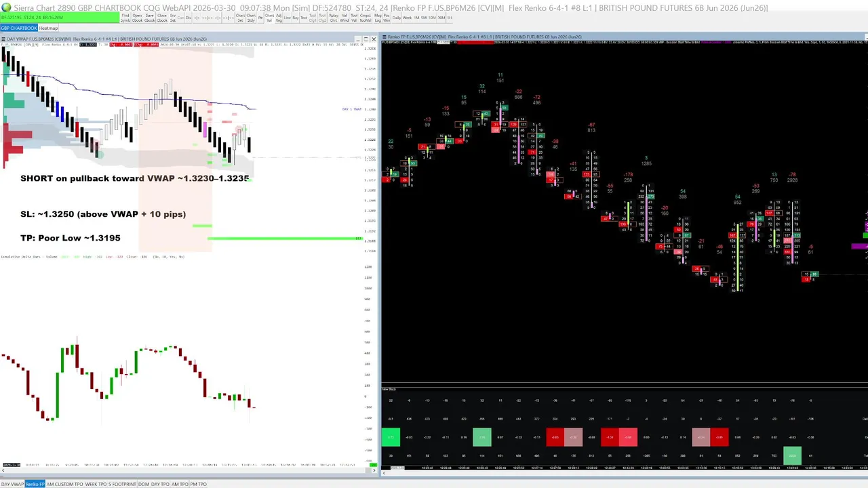Open Chart Studies from the toolbar
Viewport: 868px width, 488px height.
click(251, 18)
